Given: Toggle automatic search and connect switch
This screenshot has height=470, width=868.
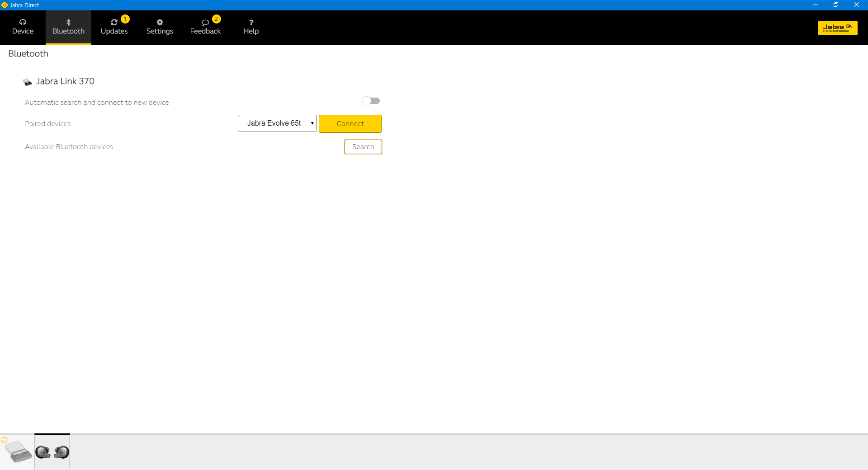Looking at the screenshot, I should (x=371, y=101).
